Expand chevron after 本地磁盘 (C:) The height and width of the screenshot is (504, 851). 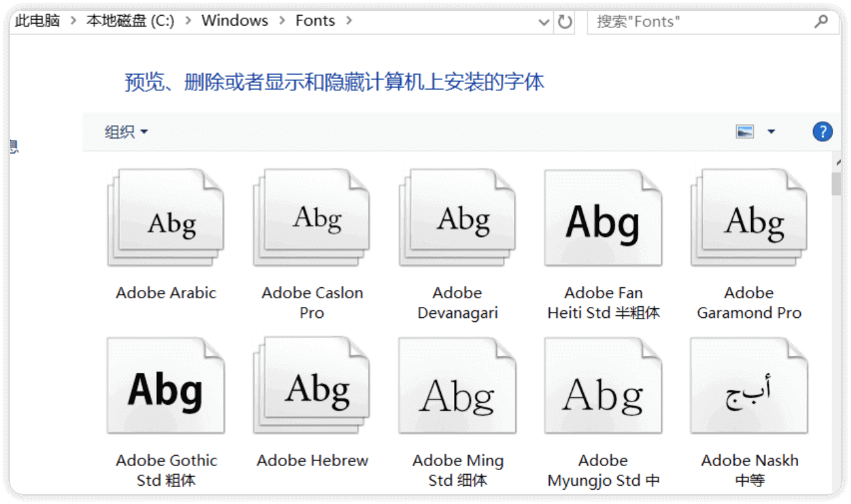188,21
